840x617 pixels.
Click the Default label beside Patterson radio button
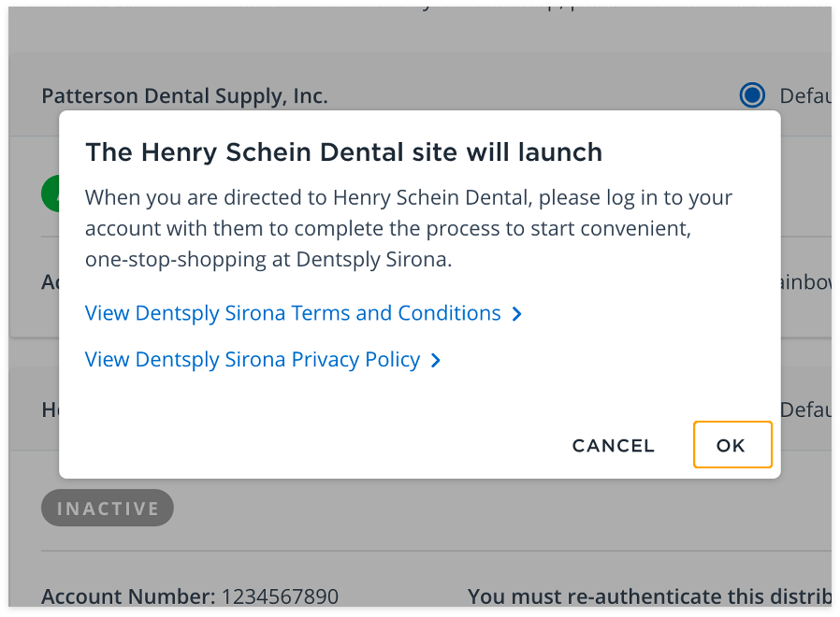click(803, 95)
